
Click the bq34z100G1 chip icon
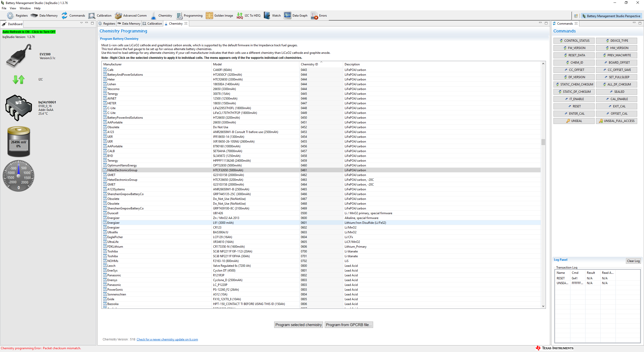click(19, 108)
